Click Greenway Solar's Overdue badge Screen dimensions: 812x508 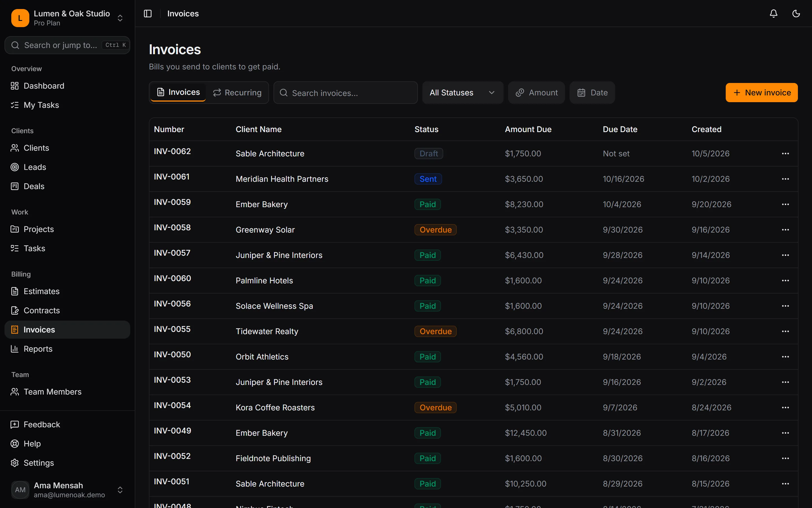coord(436,230)
